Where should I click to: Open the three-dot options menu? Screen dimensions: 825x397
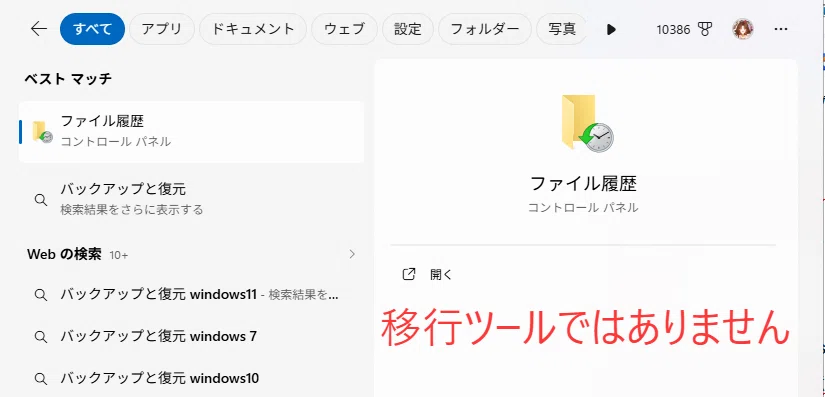tap(781, 29)
